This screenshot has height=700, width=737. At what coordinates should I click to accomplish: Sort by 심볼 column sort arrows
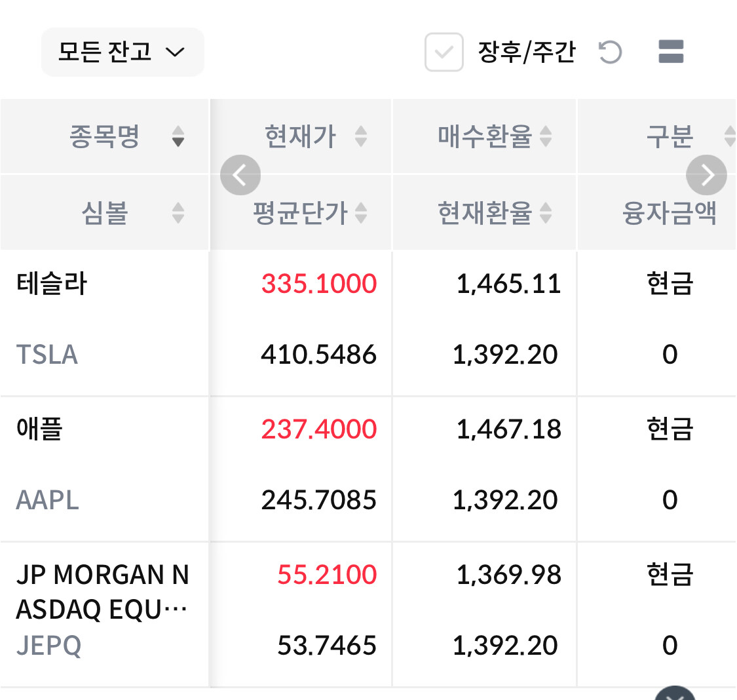pyautogui.click(x=178, y=213)
